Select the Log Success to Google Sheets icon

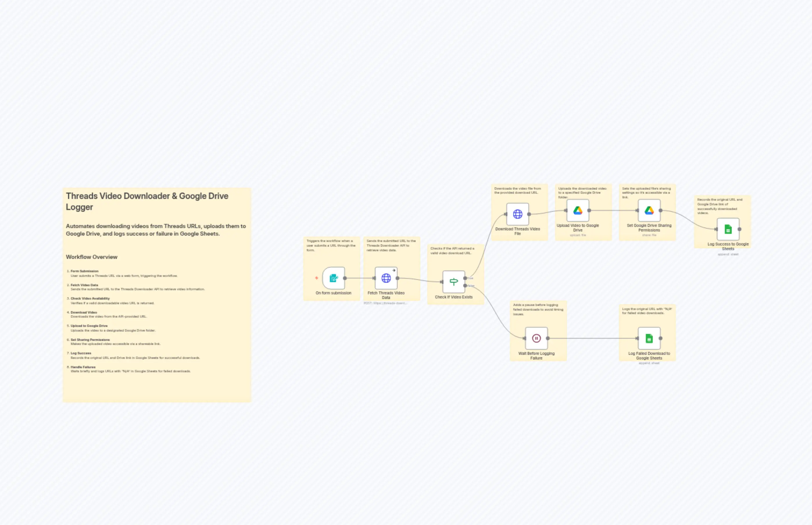pos(728,229)
